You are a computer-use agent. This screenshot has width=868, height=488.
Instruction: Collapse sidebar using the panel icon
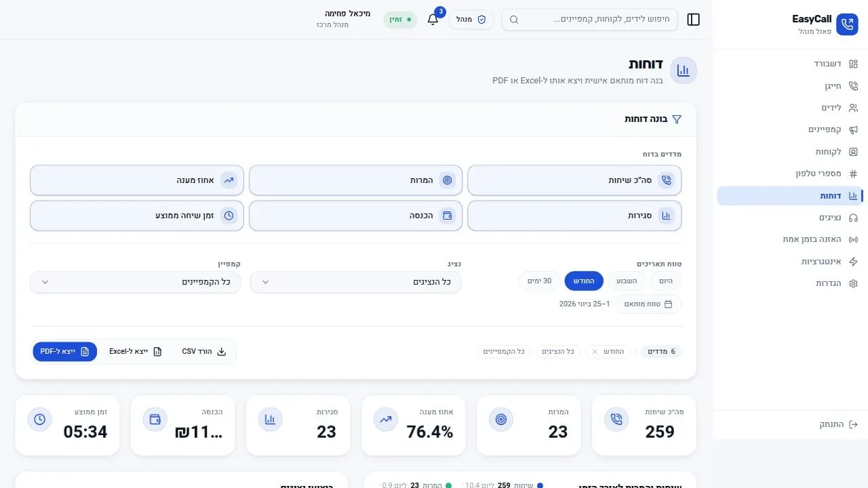click(693, 20)
